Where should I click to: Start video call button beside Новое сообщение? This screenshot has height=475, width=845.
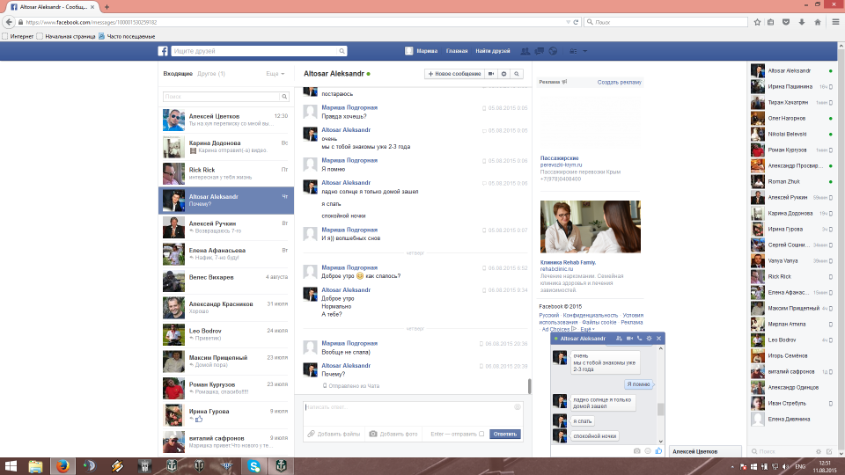click(491, 74)
